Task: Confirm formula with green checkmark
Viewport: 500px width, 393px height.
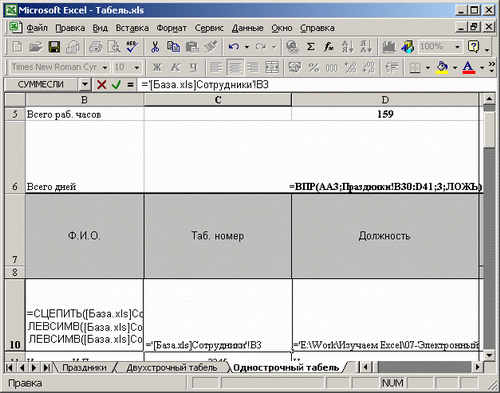Action: [116, 85]
